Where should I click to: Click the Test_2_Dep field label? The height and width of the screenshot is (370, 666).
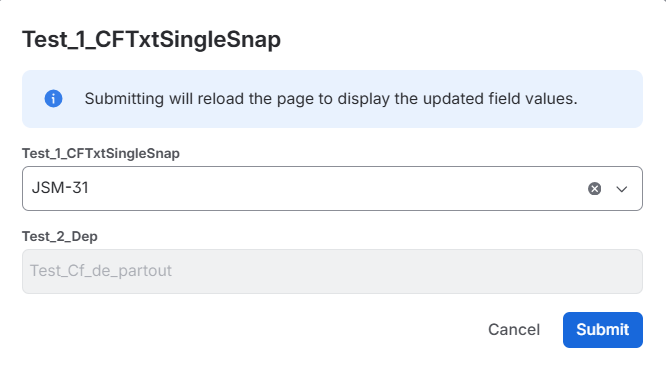60,236
